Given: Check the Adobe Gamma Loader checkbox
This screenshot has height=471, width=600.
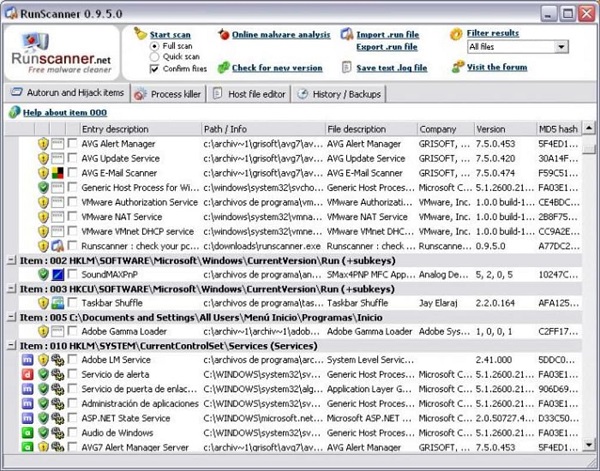Looking at the screenshot, I should tap(72, 331).
